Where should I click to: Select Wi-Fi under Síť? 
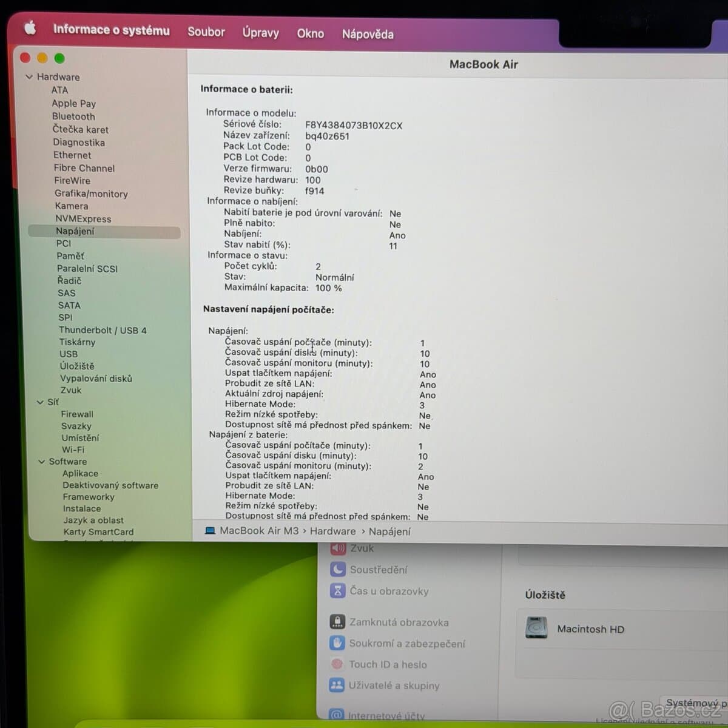click(x=73, y=450)
